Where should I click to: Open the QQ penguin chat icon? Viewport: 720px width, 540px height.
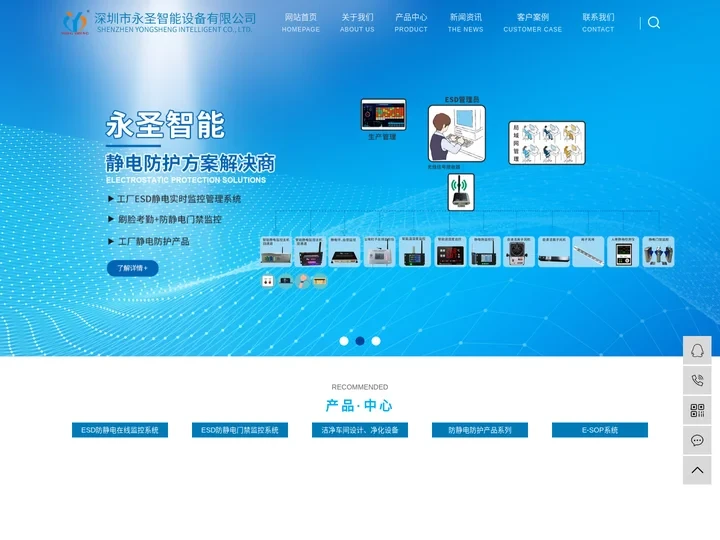697,350
